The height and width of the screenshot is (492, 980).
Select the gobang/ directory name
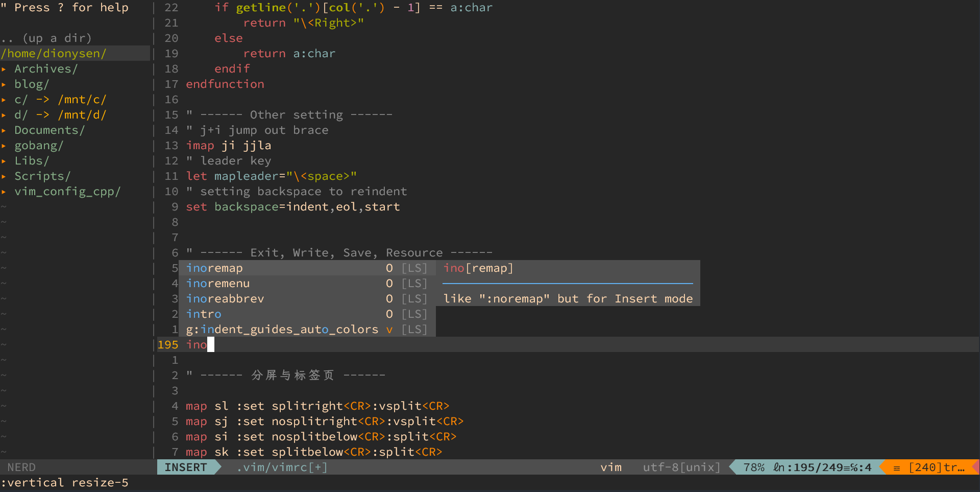39,146
